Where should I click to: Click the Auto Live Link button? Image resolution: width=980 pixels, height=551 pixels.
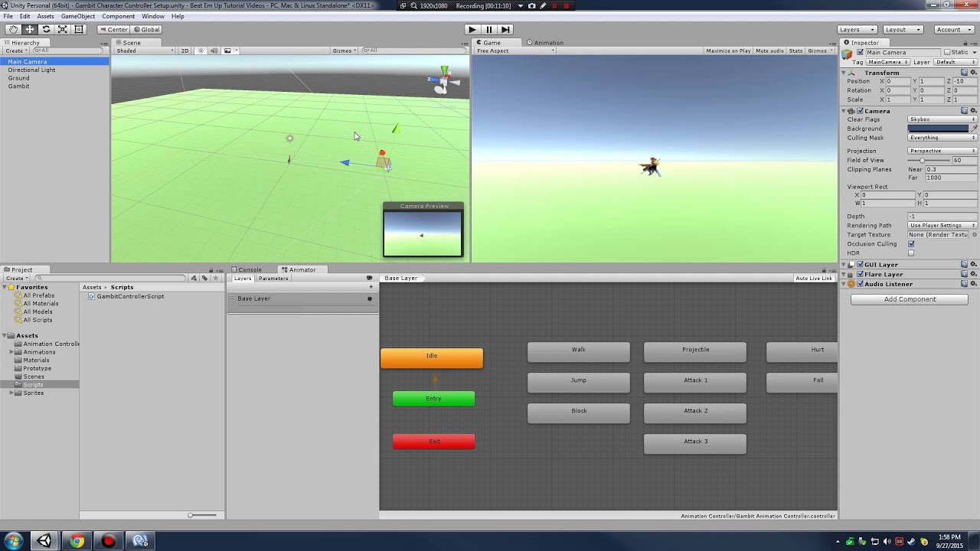click(814, 279)
